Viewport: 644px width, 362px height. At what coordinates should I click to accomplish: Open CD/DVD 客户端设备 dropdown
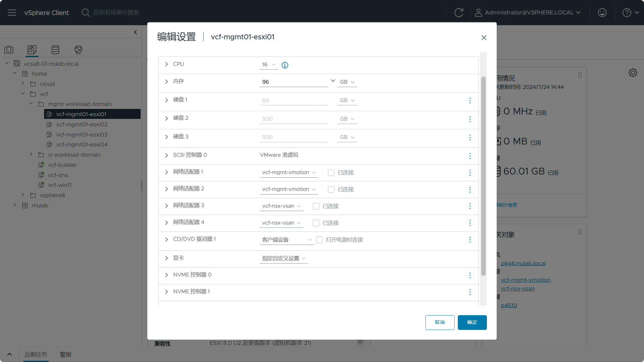click(x=287, y=240)
